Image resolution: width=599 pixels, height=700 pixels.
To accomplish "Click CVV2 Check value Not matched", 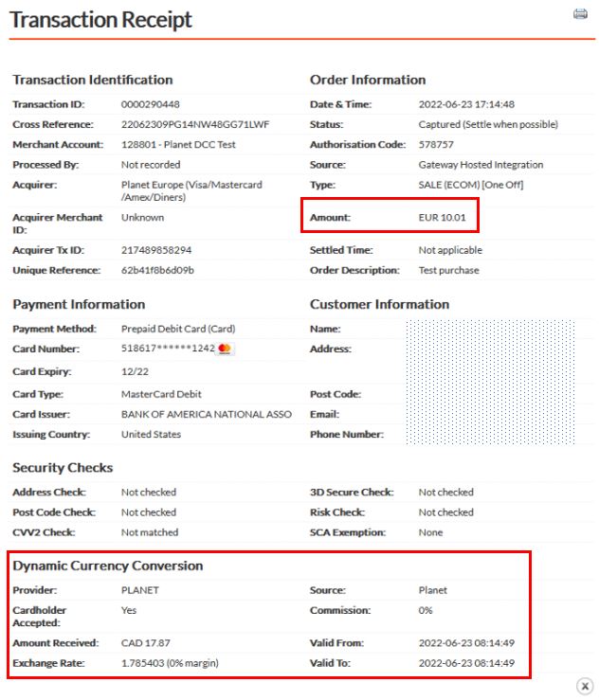I will (x=150, y=532).
